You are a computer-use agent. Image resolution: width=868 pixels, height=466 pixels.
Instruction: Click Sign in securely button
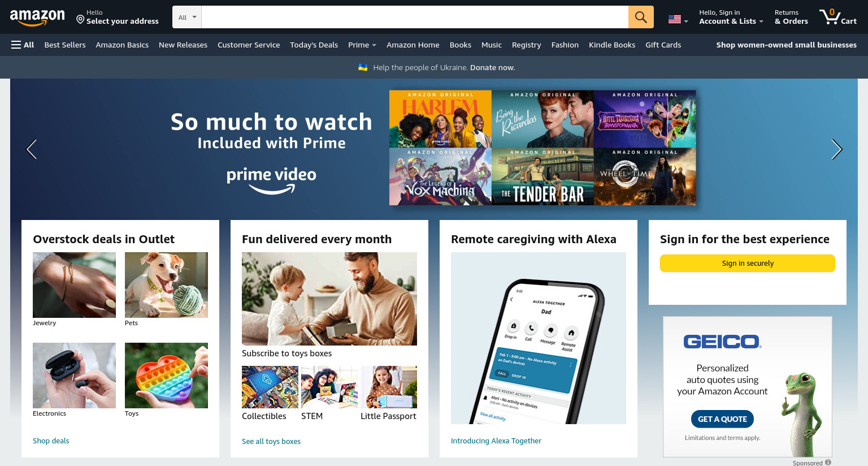748,263
